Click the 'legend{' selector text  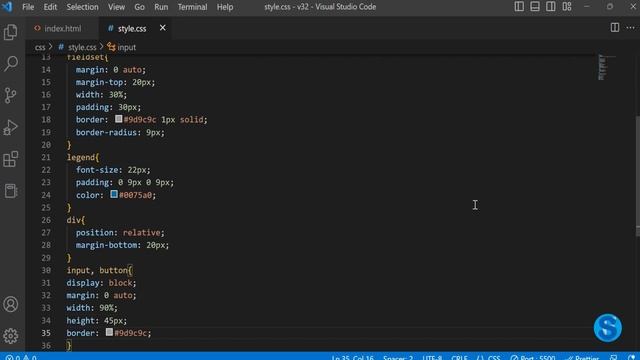pos(83,157)
